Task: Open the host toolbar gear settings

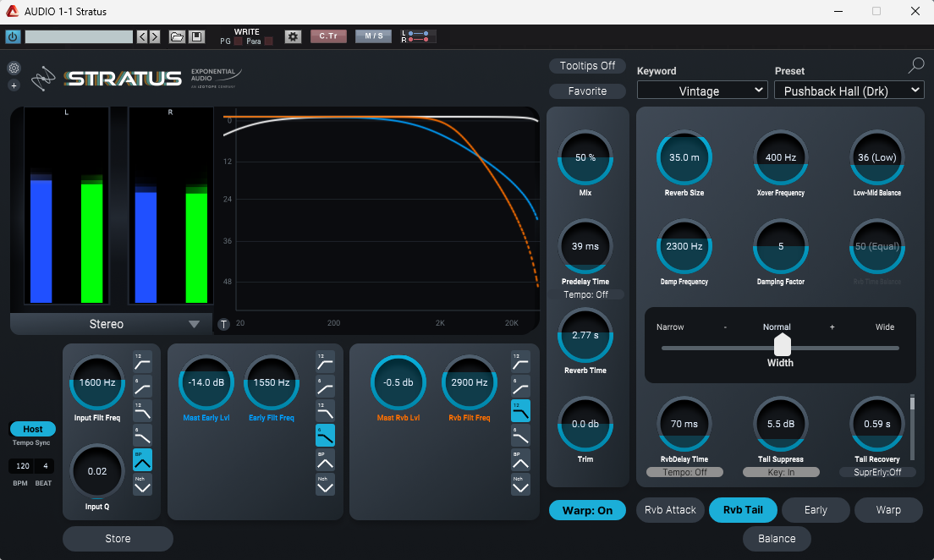Action: (293, 37)
